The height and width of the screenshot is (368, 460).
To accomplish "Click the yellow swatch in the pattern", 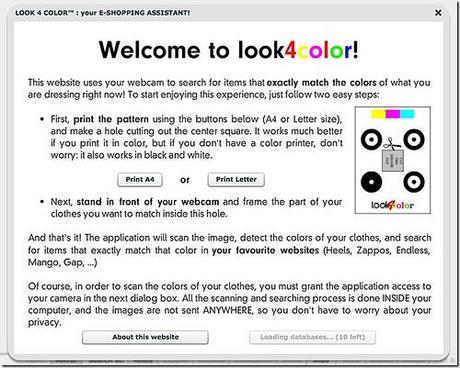I will pyautogui.click(x=378, y=114).
